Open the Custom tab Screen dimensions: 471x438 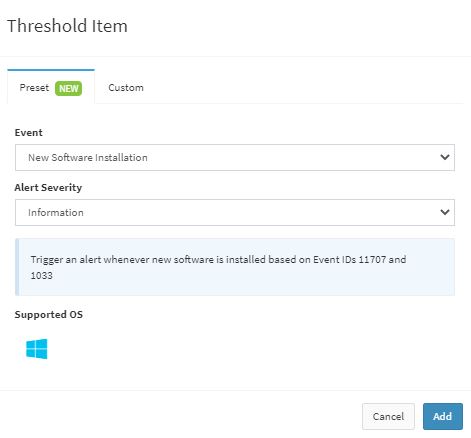click(x=126, y=88)
